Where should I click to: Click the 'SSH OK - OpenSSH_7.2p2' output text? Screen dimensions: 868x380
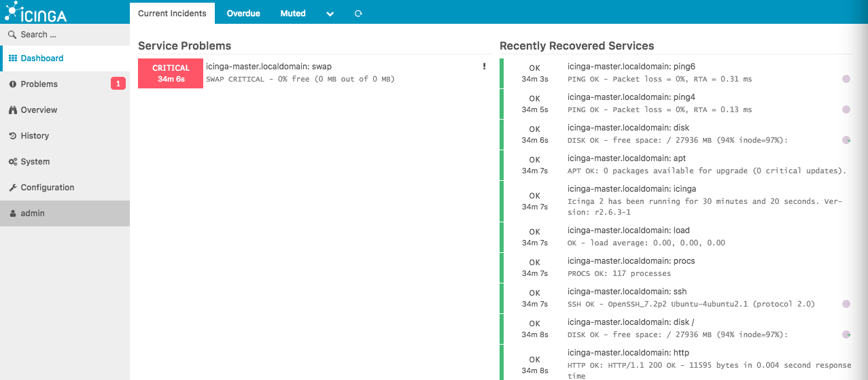pyautogui.click(x=691, y=304)
